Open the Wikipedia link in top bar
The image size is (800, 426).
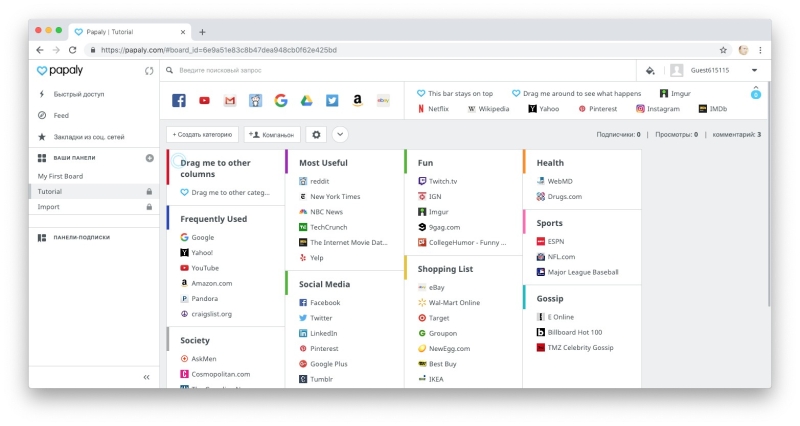click(x=488, y=109)
